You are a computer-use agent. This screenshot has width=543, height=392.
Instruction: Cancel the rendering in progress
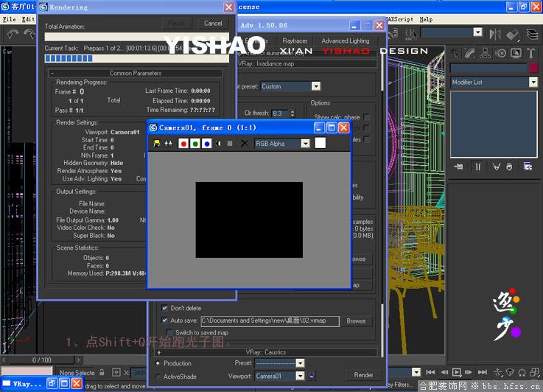click(213, 23)
